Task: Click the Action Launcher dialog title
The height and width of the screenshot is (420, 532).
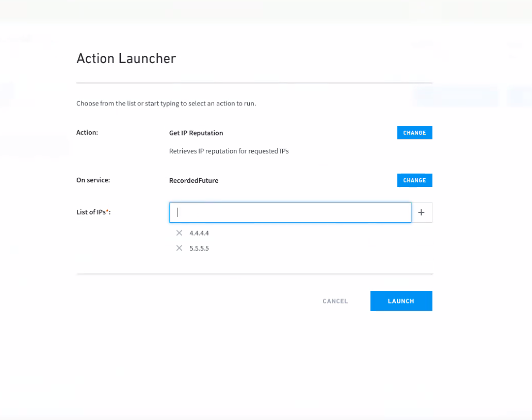Action: pos(126,58)
